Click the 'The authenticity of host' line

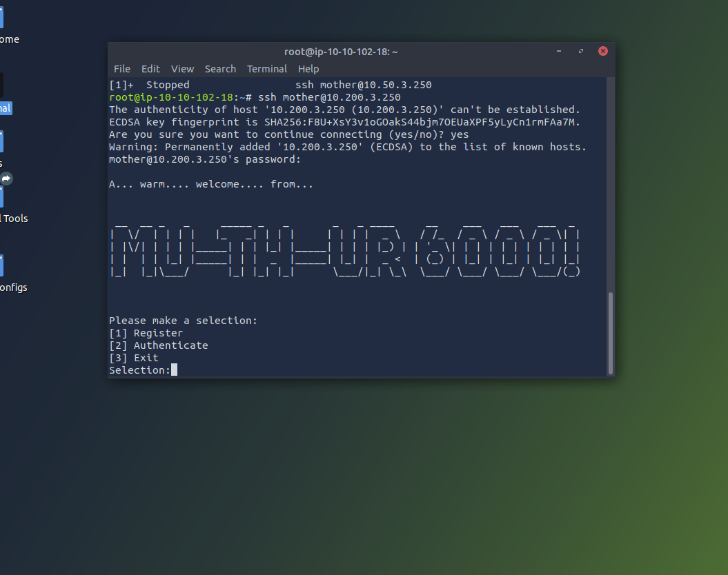click(344, 110)
